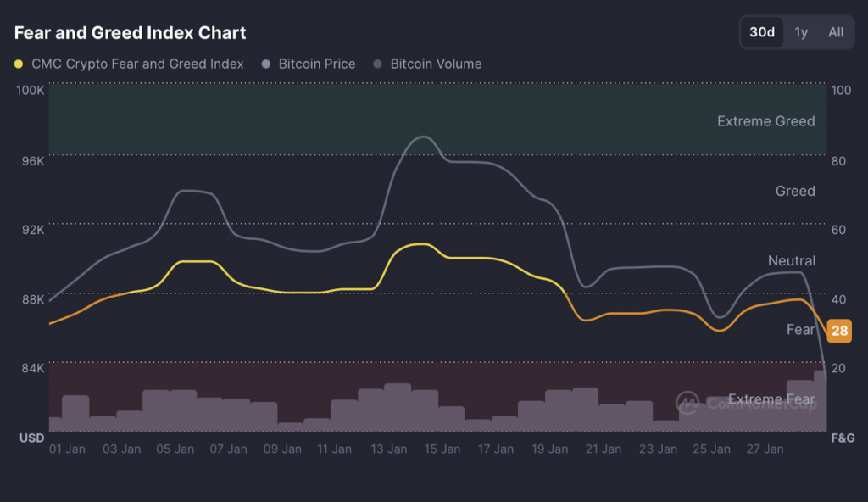The height and width of the screenshot is (502, 868).
Task: Click the Extreme Fear zone label
Action: pyautogui.click(x=771, y=399)
